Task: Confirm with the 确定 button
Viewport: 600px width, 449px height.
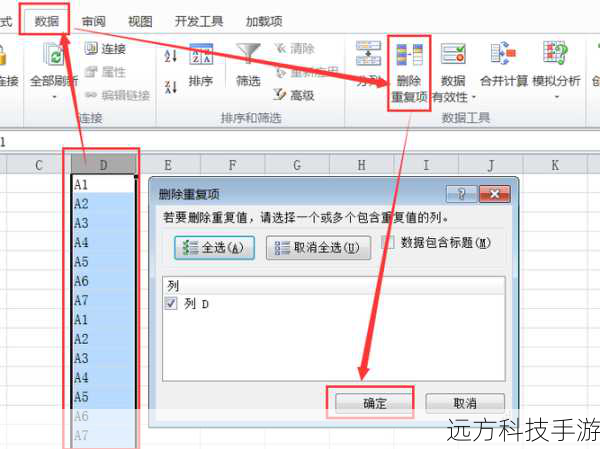Action: [x=374, y=403]
